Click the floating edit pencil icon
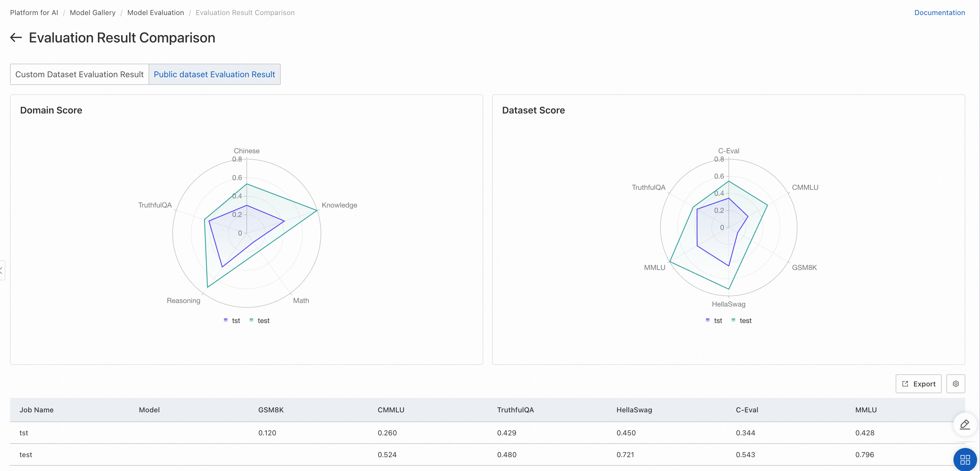This screenshot has width=980, height=471. [x=964, y=424]
